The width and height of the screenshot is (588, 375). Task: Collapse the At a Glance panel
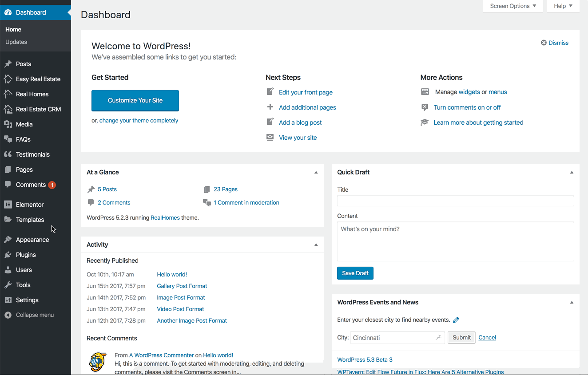pos(316,172)
